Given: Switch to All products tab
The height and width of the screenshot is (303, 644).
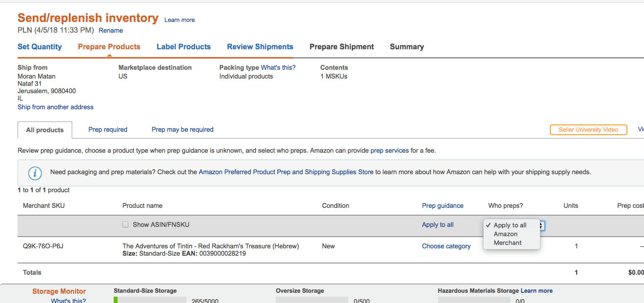Looking at the screenshot, I should (45, 130).
